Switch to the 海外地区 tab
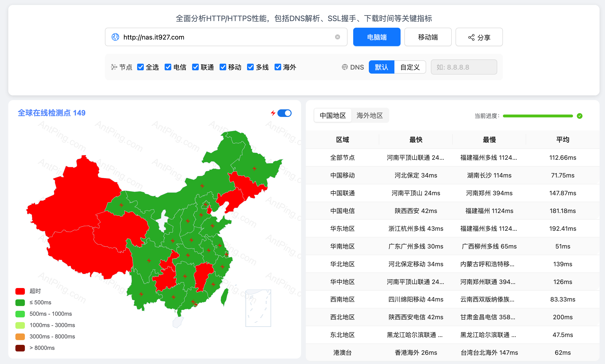Image resolution: width=605 pixels, height=364 pixels. 370,115
